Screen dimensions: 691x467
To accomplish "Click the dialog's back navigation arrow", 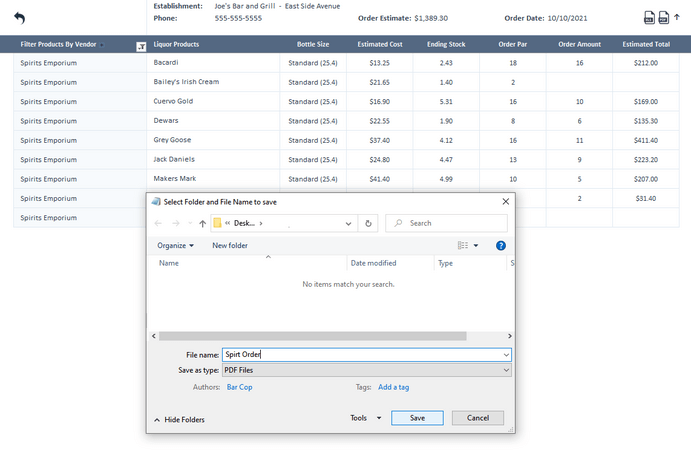I will pyautogui.click(x=159, y=224).
